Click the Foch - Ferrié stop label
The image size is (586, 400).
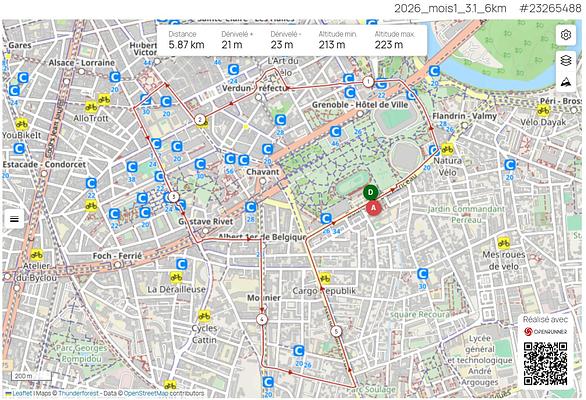(117, 256)
